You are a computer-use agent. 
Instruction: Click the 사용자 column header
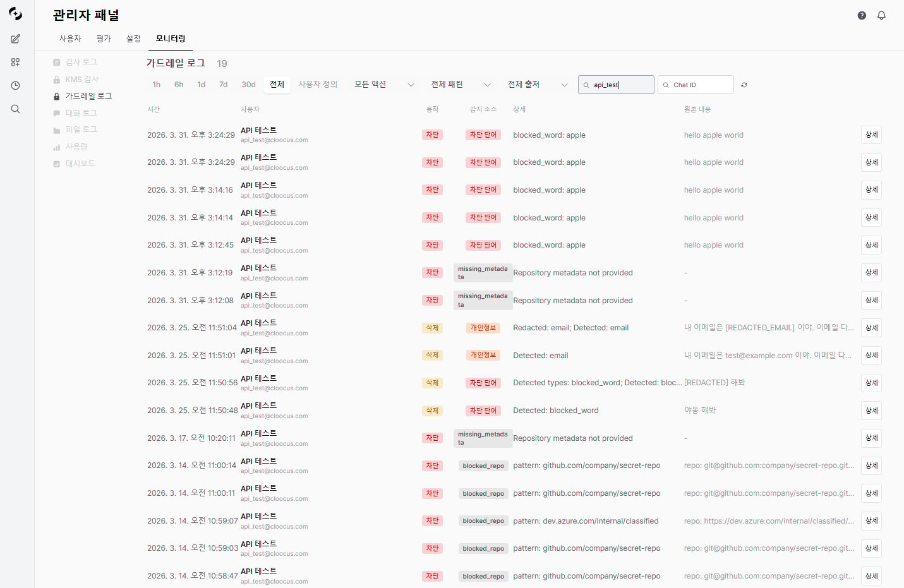click(250, 109)
